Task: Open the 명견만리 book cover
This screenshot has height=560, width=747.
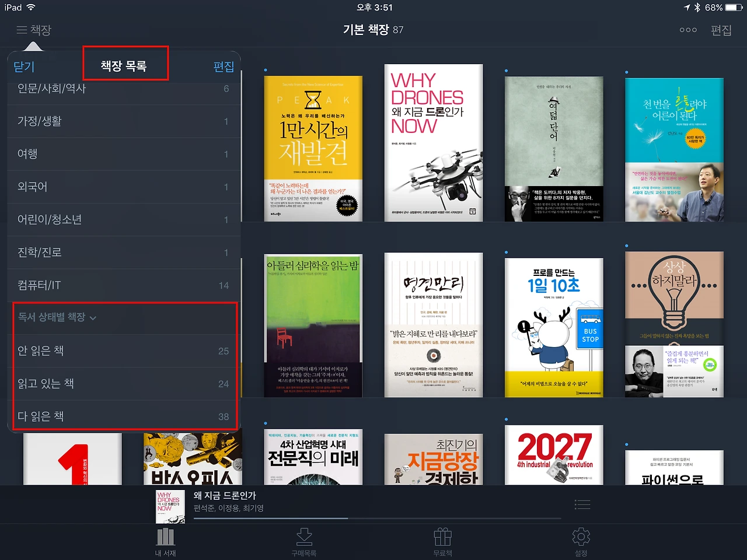Action: [434, 325]
